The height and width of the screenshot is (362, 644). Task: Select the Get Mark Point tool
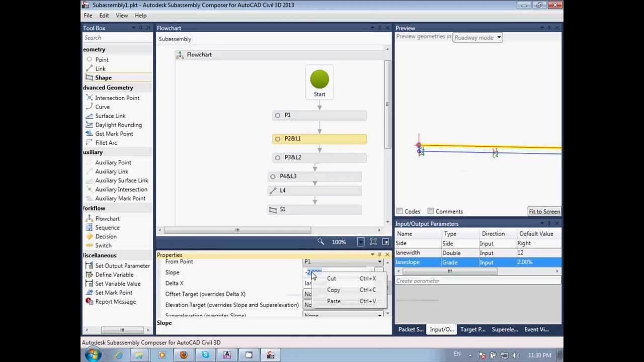click(114, 134)
